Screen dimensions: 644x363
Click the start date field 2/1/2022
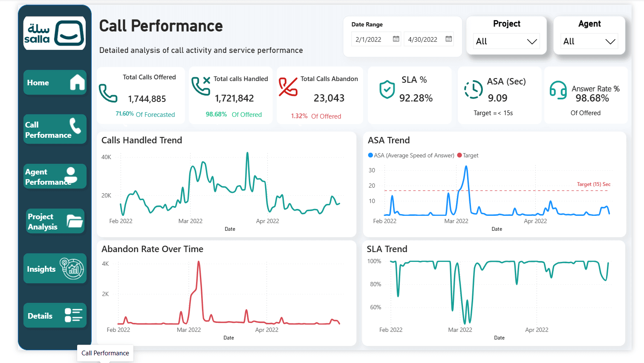pos(376,39)
